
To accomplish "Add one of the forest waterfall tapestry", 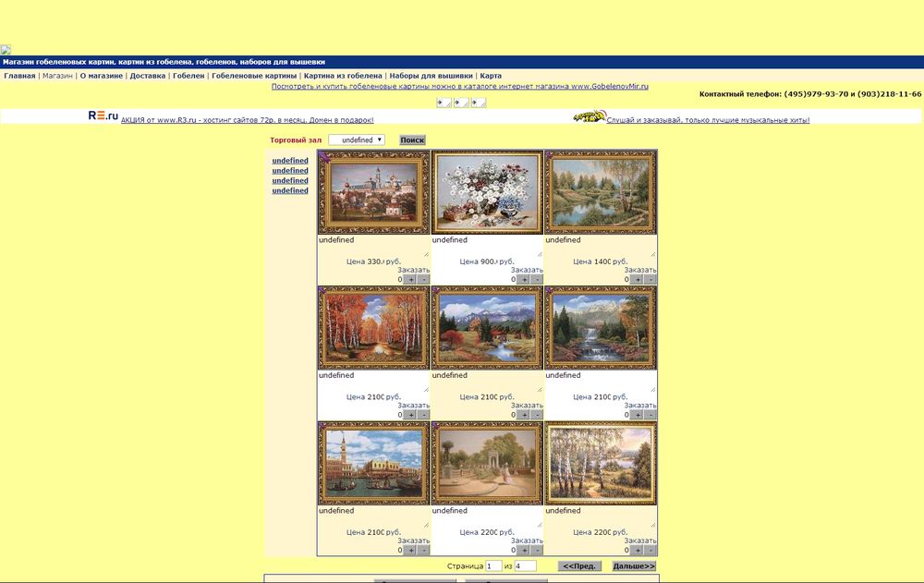I will (637, 415).
